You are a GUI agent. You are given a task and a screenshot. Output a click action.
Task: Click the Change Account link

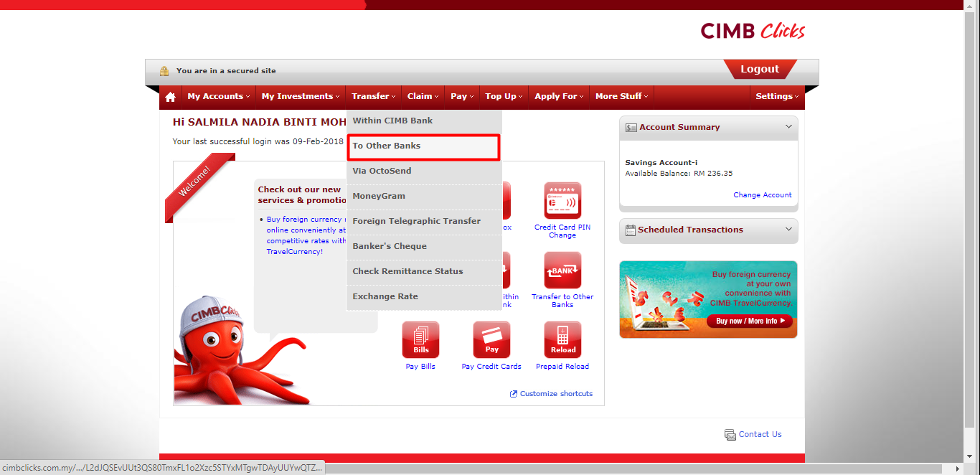click(x=763, y=195)
